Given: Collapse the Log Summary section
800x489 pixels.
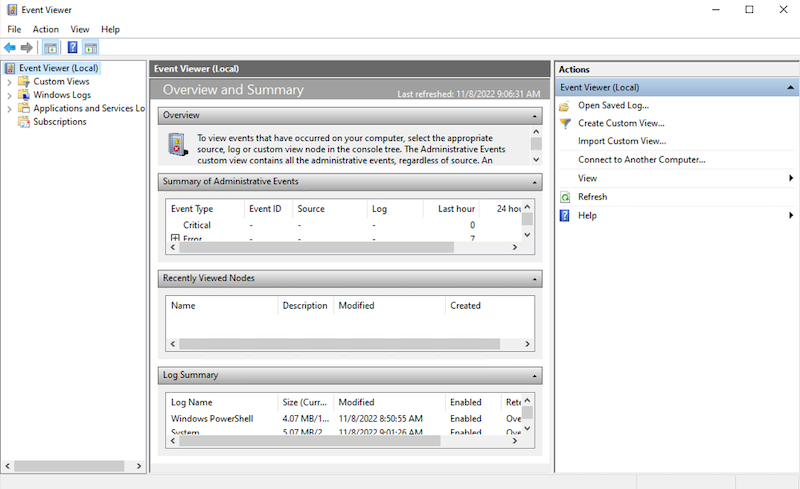Looking at the screenshot, I should [x=534, y=376].
